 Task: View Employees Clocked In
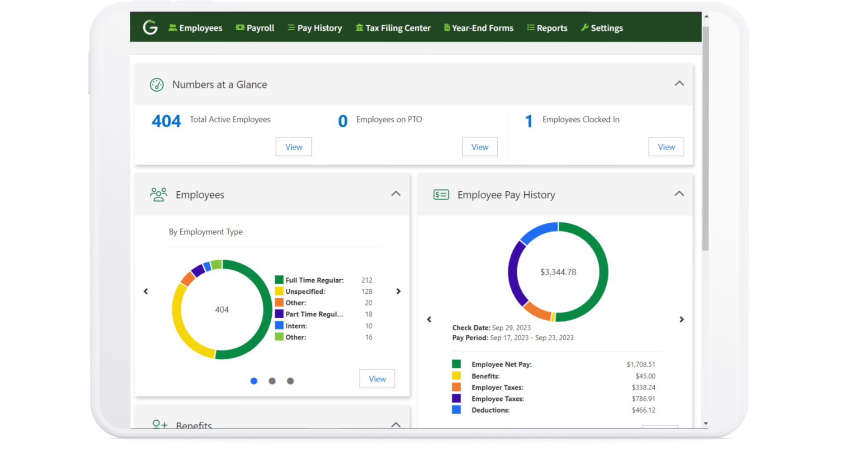(666, 147)
